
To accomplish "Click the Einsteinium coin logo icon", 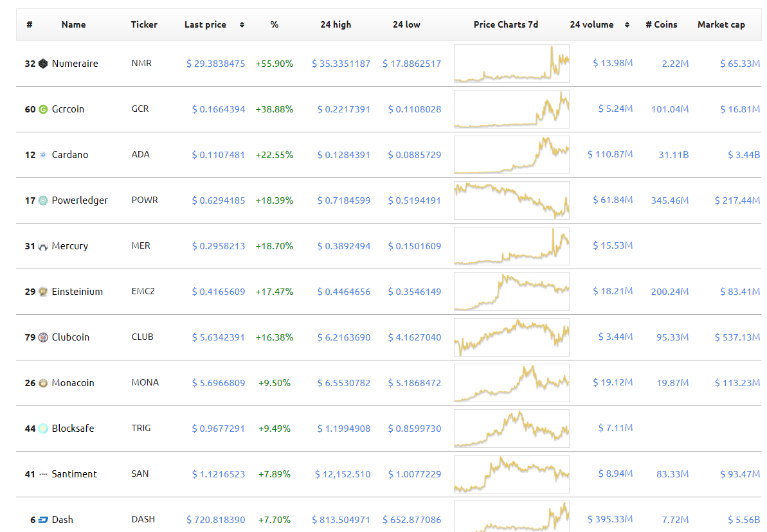I will (43, 292).
